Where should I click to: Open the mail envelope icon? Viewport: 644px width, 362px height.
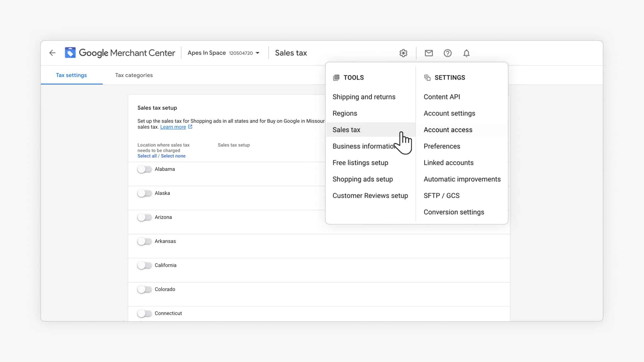(x=429, y=53)
